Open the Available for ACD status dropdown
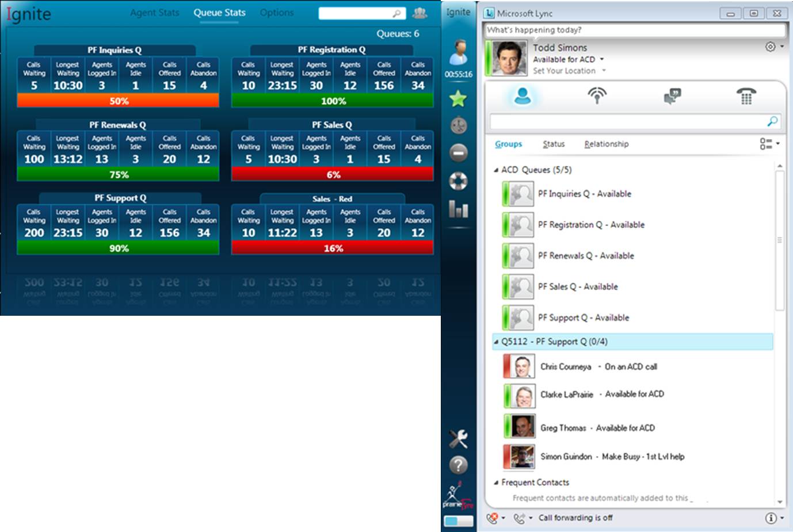The width and height of the screenshot is (793, 532). point(602,59)
